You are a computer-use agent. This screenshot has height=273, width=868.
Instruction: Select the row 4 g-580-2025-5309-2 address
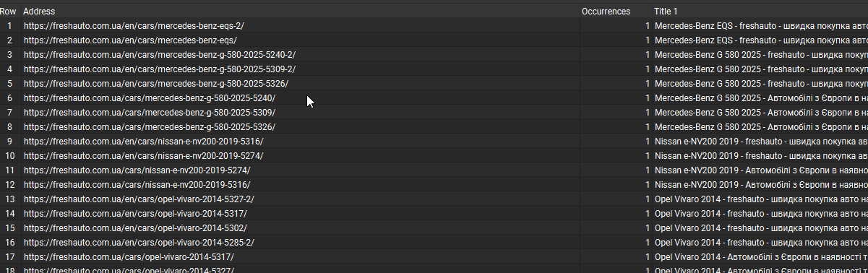click(160, 69)
